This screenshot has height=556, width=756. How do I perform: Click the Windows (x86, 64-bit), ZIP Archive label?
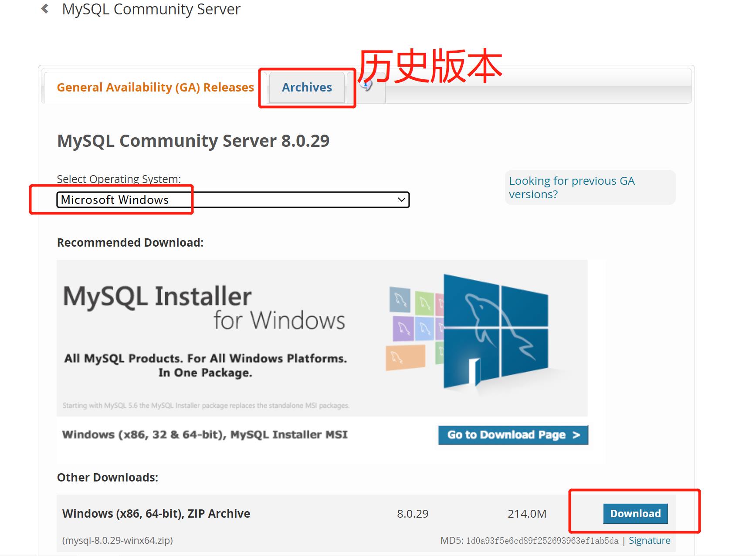[x=156, y=514]
